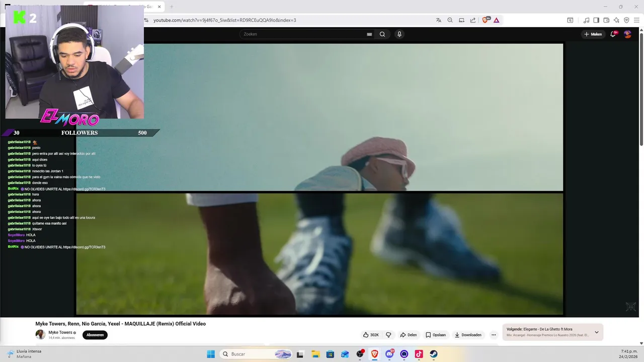Open the cast/install screen icon in address bar

click(461, 20)
